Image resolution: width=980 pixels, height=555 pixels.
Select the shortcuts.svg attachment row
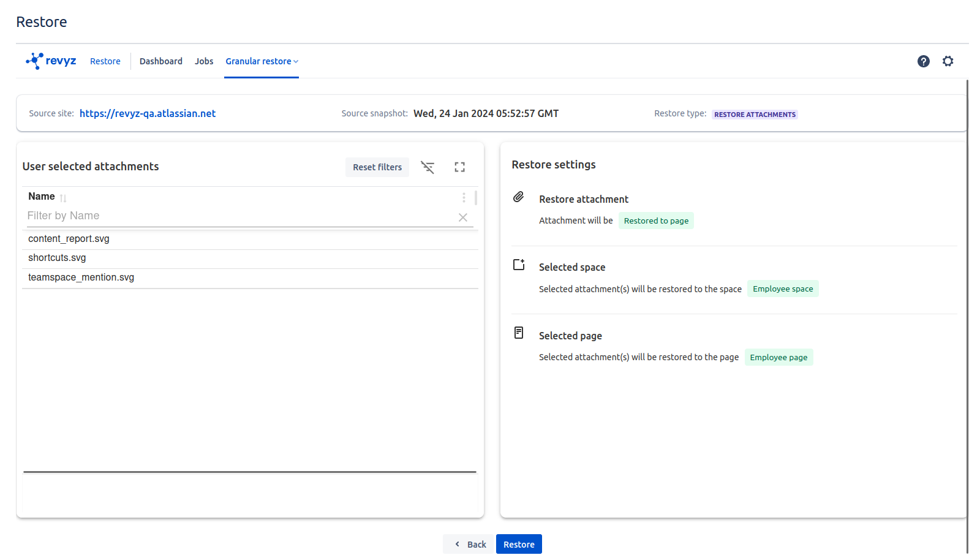point(57,258)
